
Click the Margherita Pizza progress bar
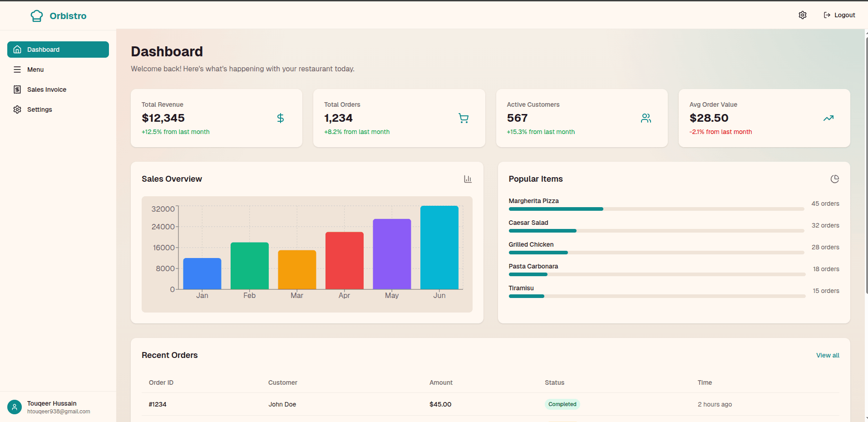pos(656,209)
